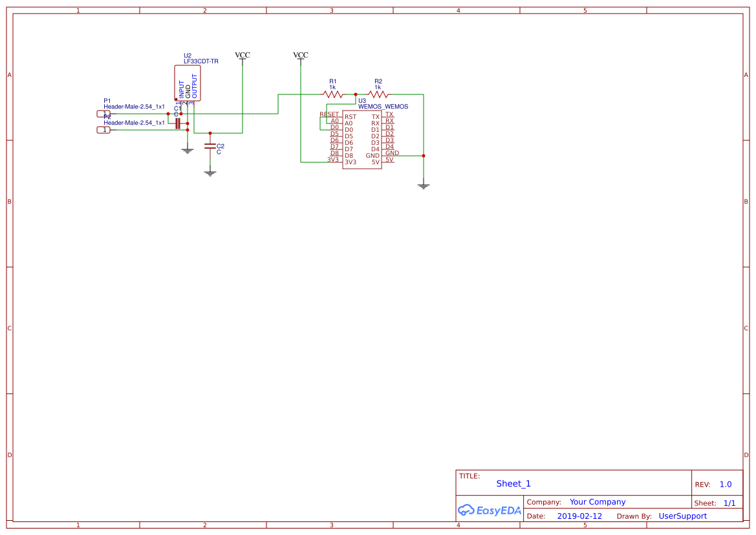Image resolution: width=756 pixels, height=535 pixels.
Task: Click the LF33CDT-TR regulator body
Action: point(188,83)
